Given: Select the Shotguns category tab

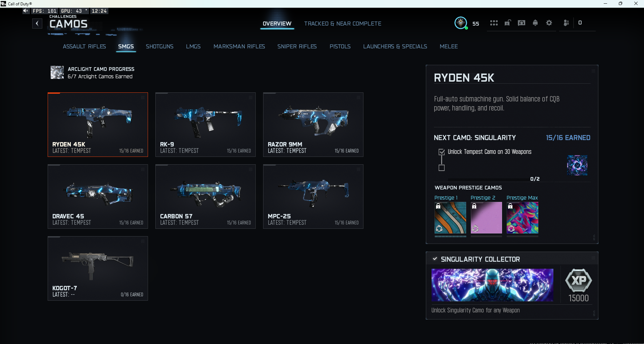Looking at the screenshot, I should point(160,46).
